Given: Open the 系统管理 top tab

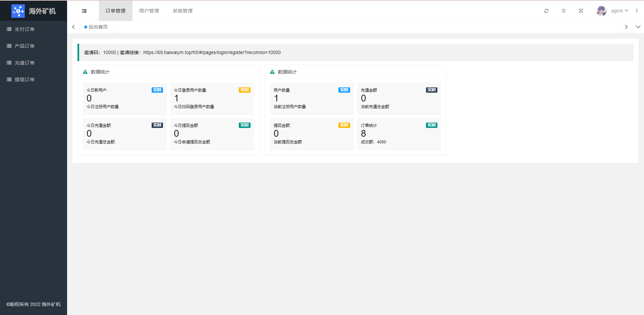Looking at the screenshot, I should point(182,11).
